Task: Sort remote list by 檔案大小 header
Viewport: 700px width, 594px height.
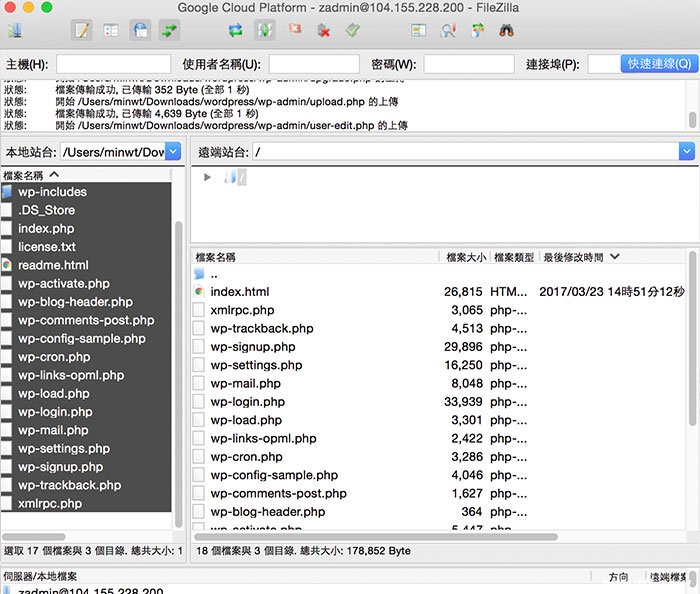Action: (465, 257)
